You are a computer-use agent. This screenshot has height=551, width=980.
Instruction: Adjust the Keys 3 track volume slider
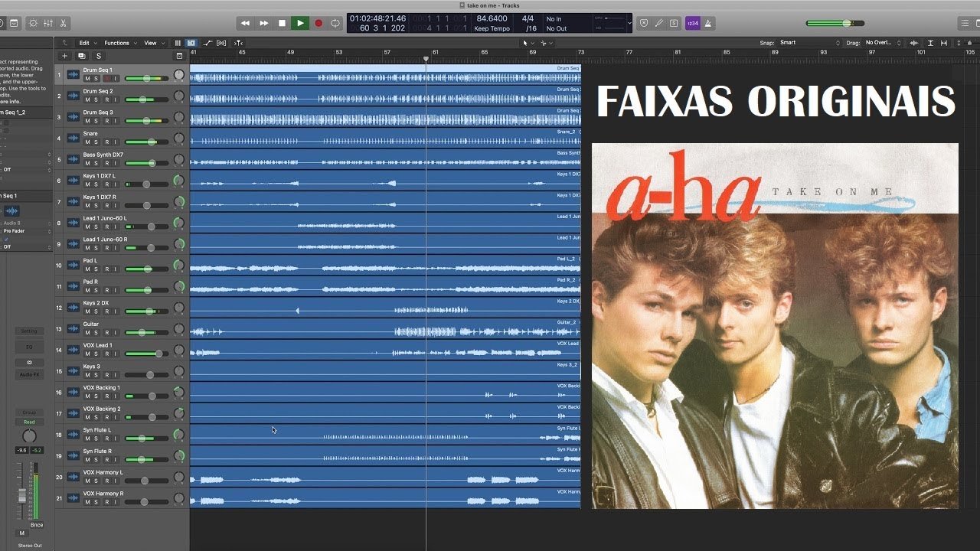[147, 375]
